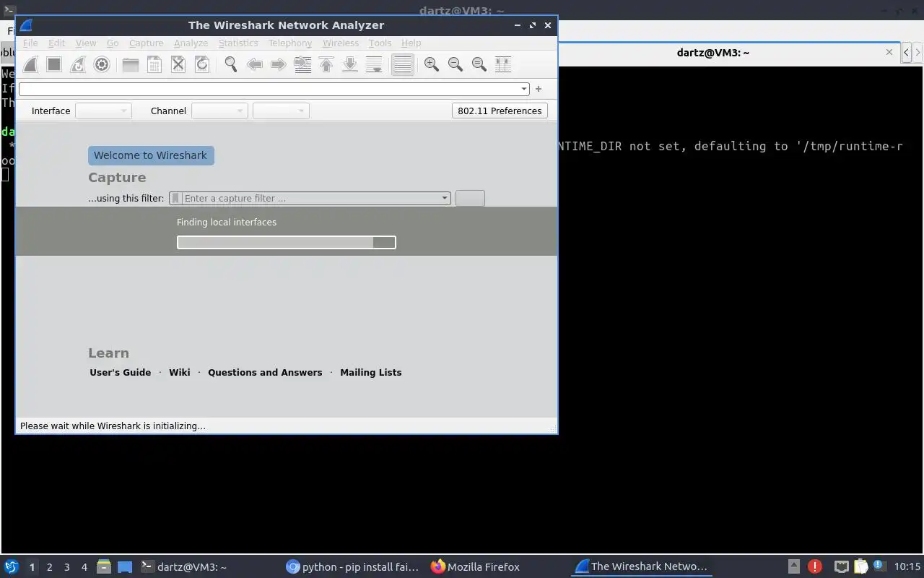Switch to workspace 2 in taskbar
924x578 pixels.
tap(50, 567)
